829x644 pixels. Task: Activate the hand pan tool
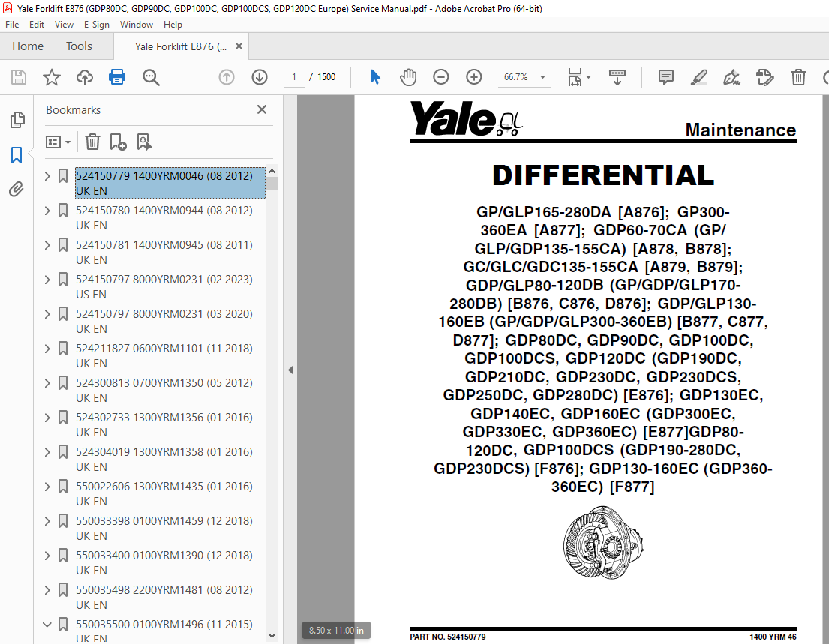(408, 77)
